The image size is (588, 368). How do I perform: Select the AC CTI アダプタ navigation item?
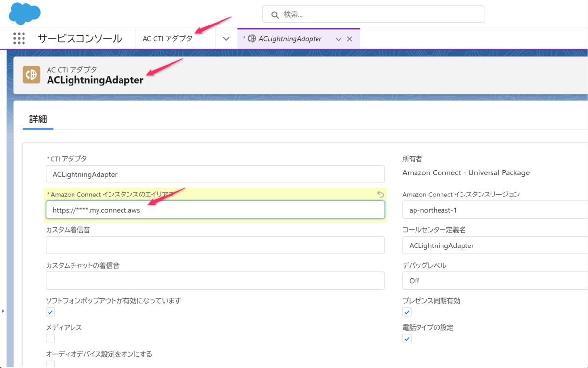point(168,39)
